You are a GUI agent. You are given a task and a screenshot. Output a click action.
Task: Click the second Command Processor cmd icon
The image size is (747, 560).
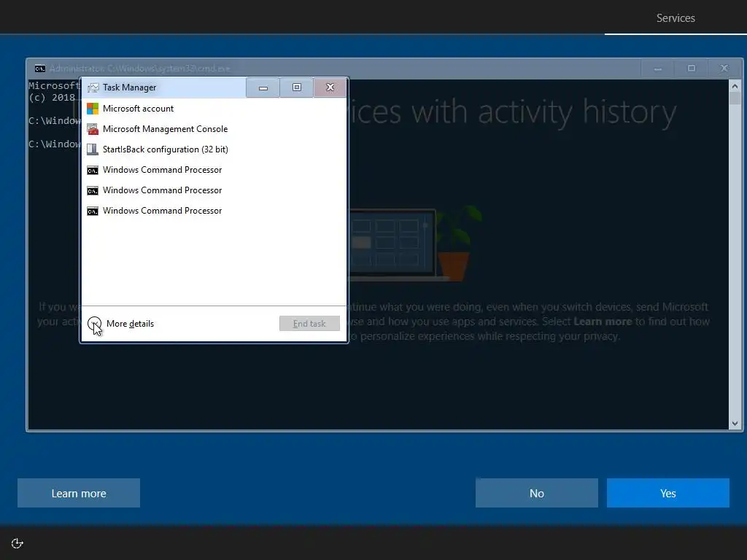[x=93, y=191]
